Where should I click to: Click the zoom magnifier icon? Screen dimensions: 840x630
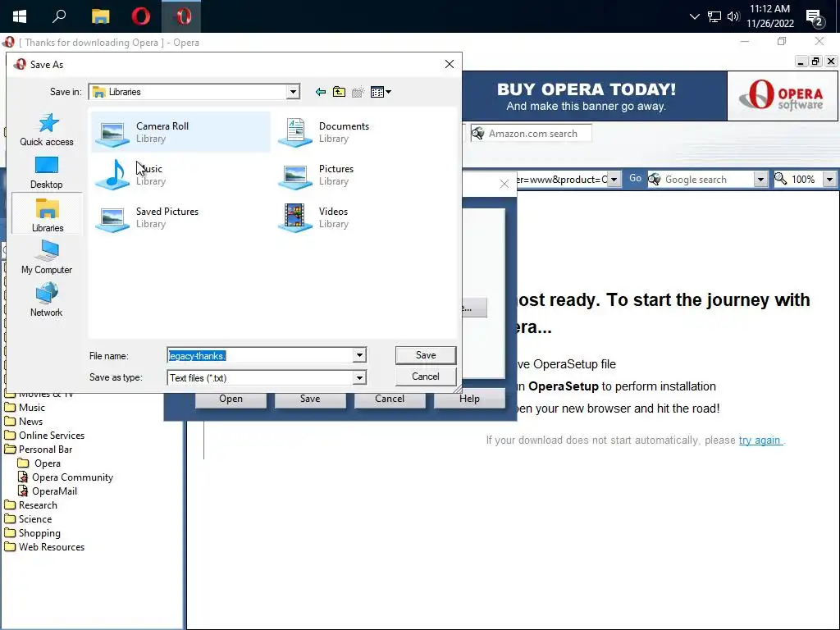pos(781,179)
